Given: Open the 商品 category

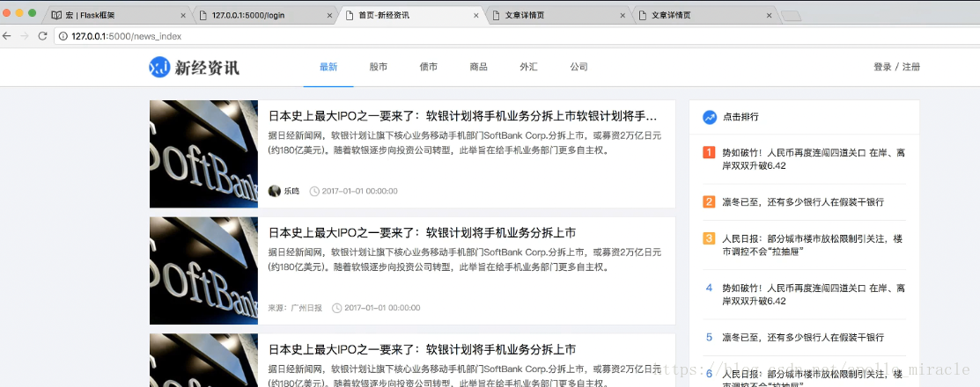Looking at the screenshot, I should click(x=478, y=68).
